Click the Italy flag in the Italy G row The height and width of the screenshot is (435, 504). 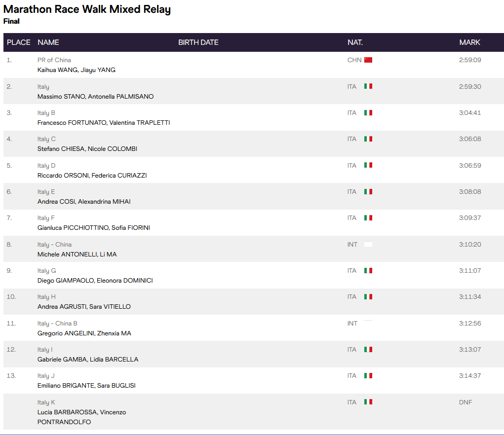pyautogui.click(x=368, y=271)
